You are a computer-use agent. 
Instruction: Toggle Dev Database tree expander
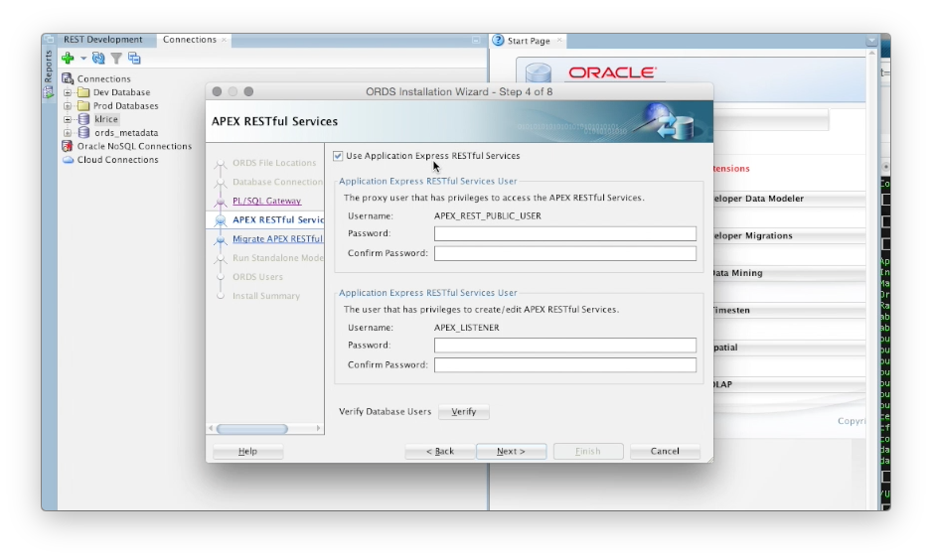tap(68, 92)
